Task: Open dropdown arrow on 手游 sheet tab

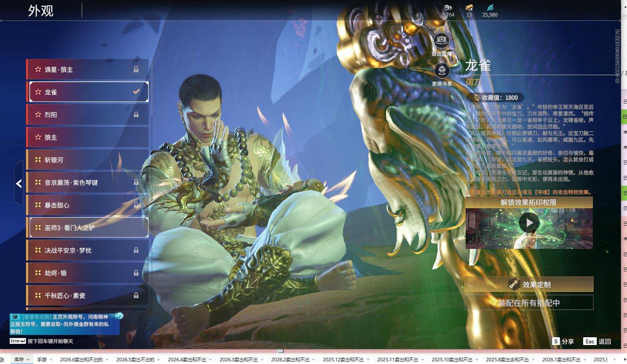Action: (51, 360)
